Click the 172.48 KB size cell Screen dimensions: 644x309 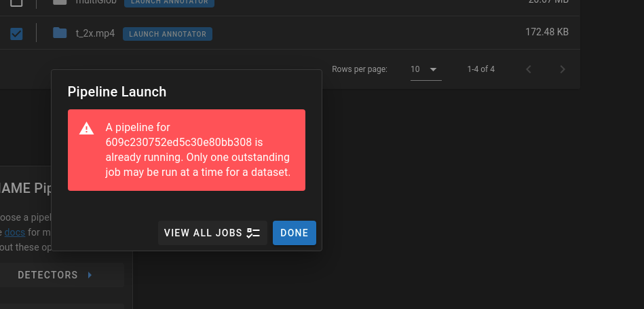pos(547,32)
